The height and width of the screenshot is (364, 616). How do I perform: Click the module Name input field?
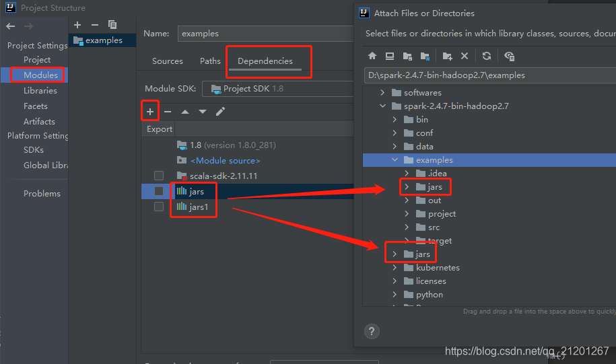click(266, 34)
